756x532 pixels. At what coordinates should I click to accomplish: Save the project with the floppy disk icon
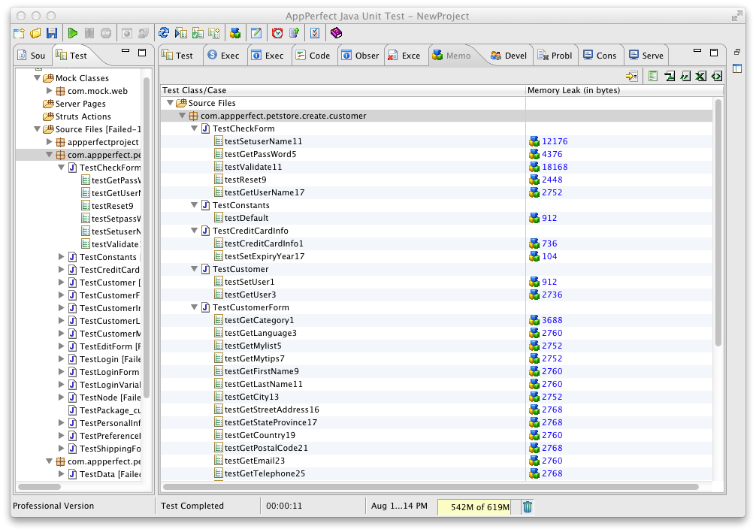(52, 33)
